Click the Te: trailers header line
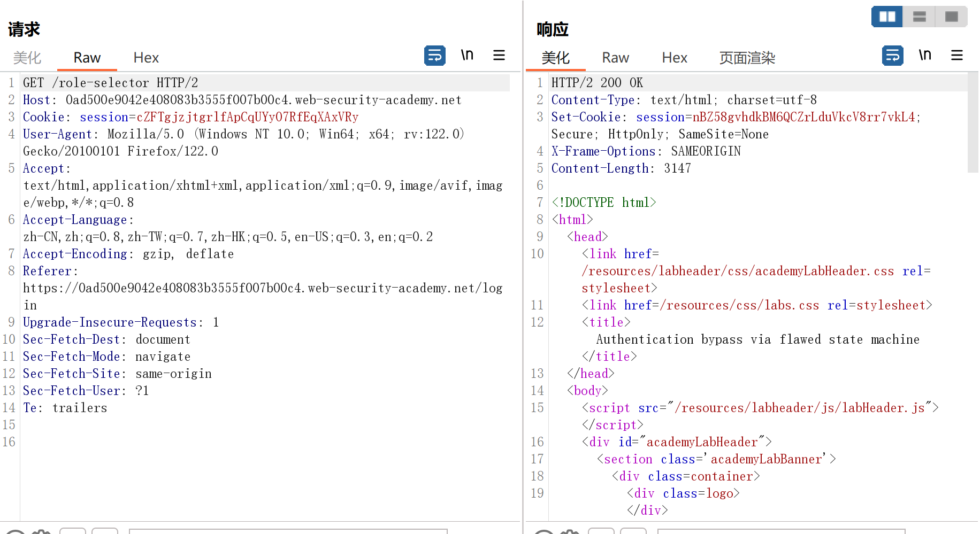 tap(65, 408)
